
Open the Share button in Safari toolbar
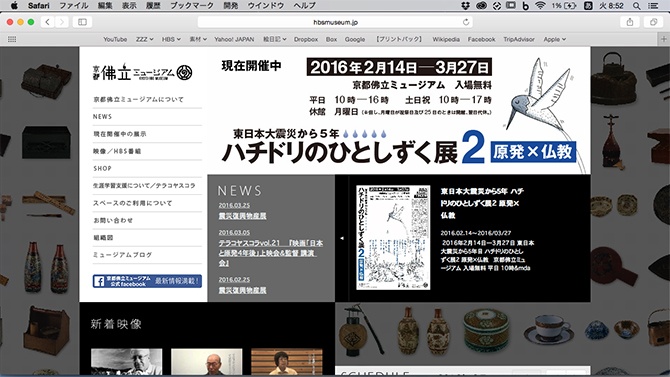point(630,22)
